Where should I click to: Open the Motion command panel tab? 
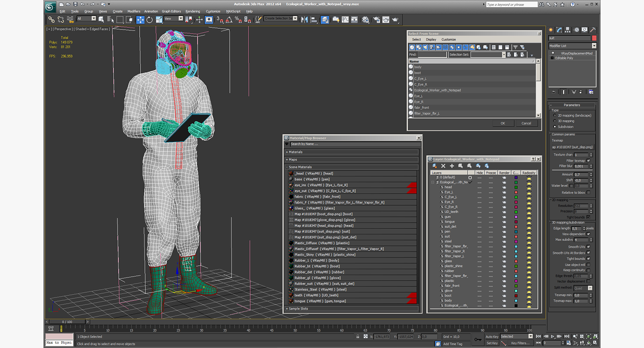tap(576, 30)
